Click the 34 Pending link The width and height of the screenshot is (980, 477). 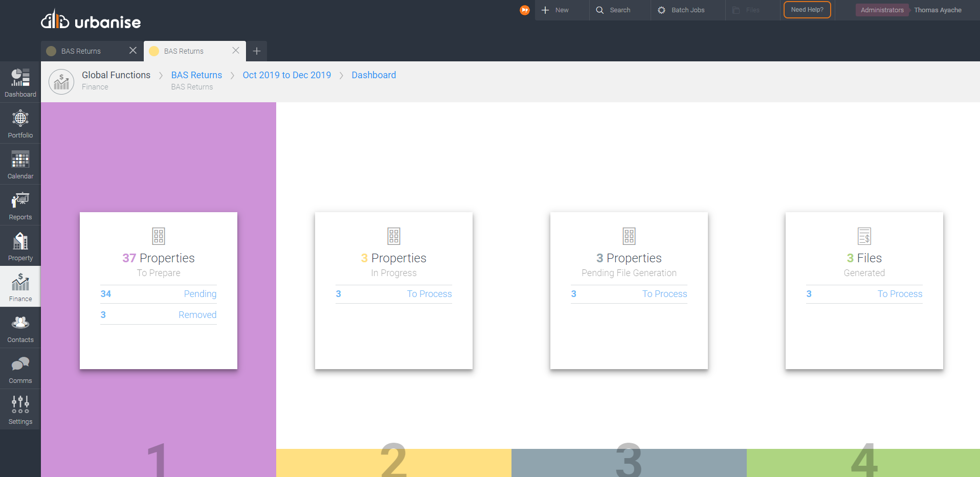pyautogui.click(x=158, y=294)
